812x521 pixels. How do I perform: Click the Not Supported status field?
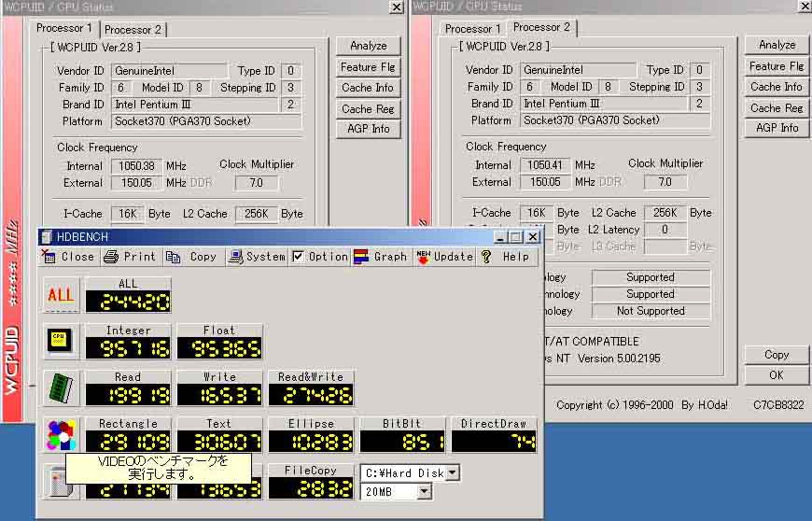[651, 311]
